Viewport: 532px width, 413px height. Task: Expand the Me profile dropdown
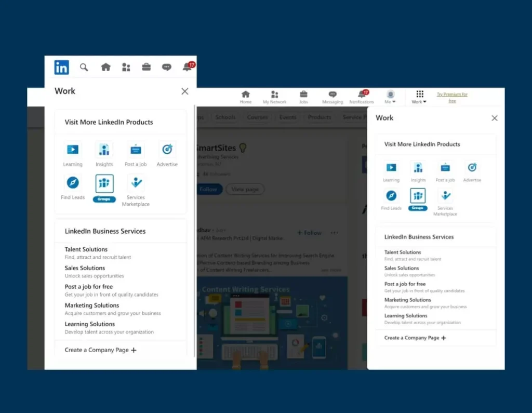(390, 97)
